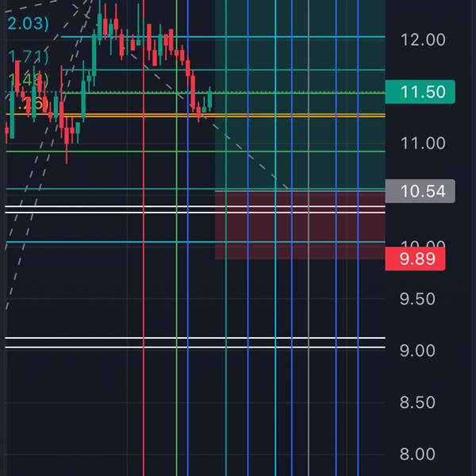Click the 12.00 price axis label

tap(423, 40)
